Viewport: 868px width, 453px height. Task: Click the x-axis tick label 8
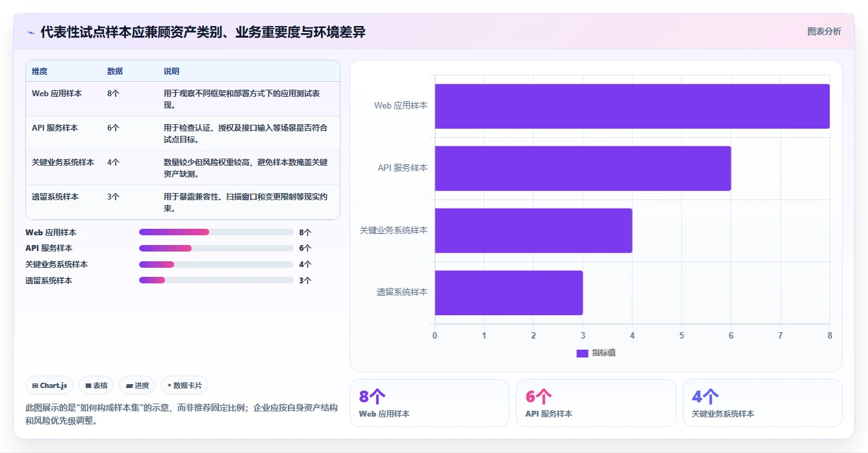tap(830, 335)
